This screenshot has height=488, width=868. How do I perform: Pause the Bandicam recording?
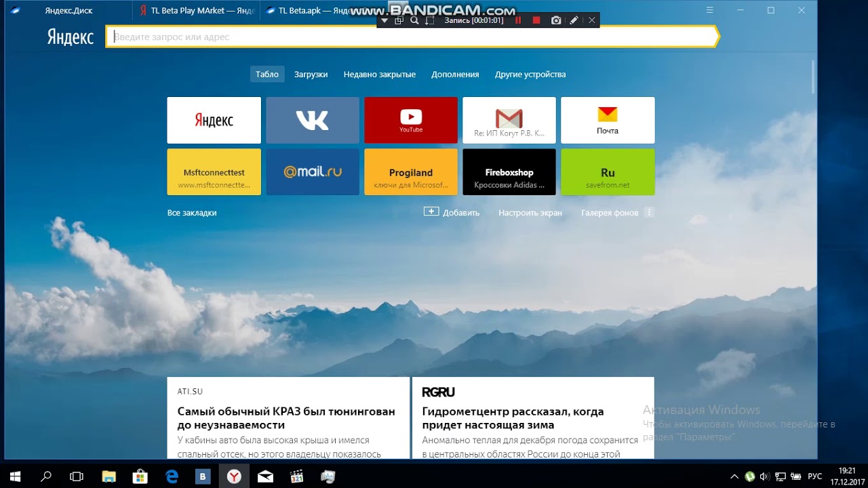coord(519,20)
